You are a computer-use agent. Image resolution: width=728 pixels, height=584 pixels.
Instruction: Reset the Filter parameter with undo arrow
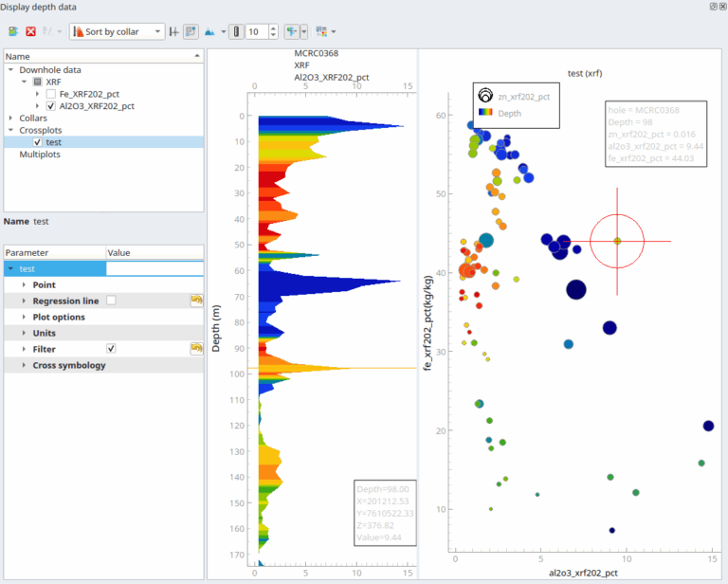coord(196,349)
